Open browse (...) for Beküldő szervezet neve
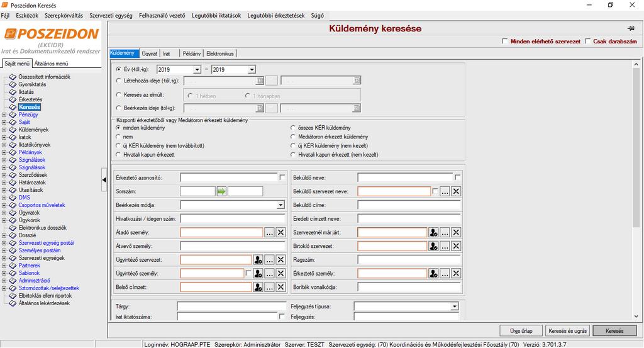The image size is (644, 348). (x=445, y=191)
